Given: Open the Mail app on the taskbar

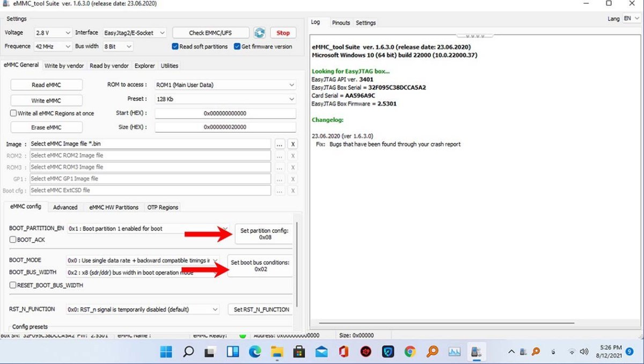Looking at the screenshot, I should click(321, 352).
